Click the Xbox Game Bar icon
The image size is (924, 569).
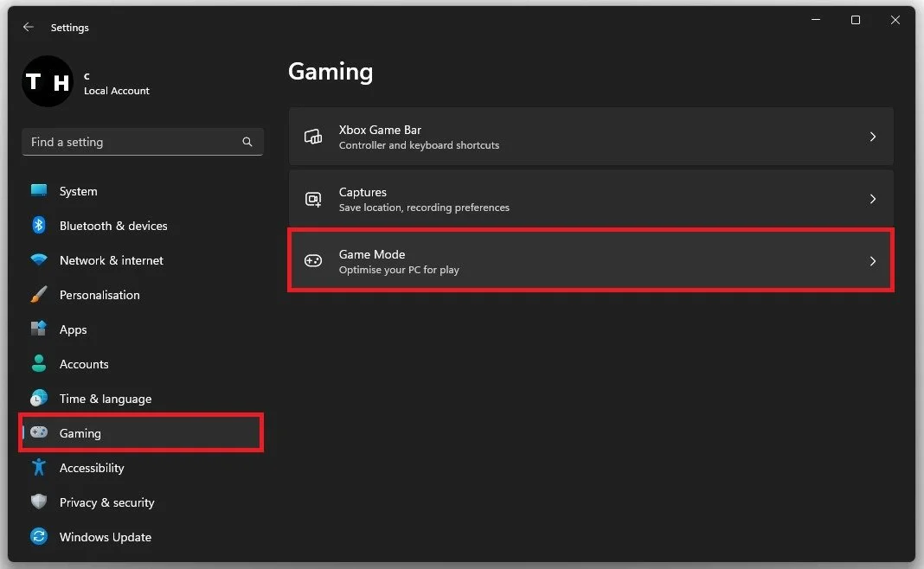[x=313, y=137]
